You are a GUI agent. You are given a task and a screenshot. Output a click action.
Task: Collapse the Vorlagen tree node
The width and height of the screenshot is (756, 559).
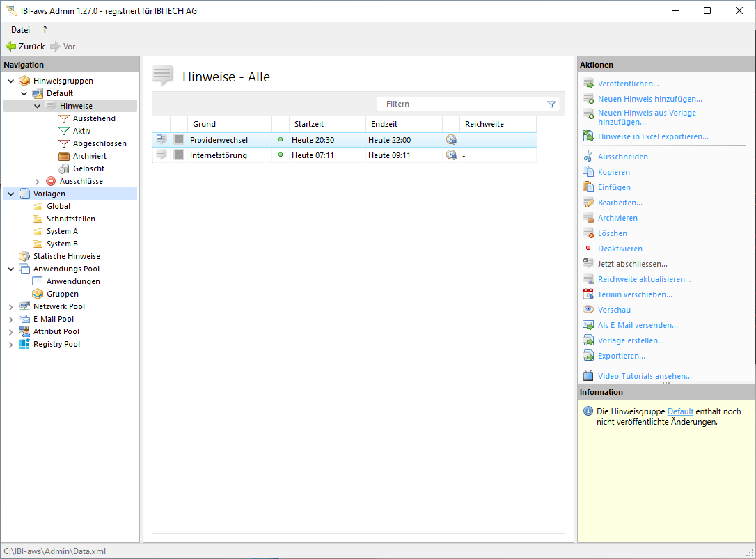coord(11,194)
